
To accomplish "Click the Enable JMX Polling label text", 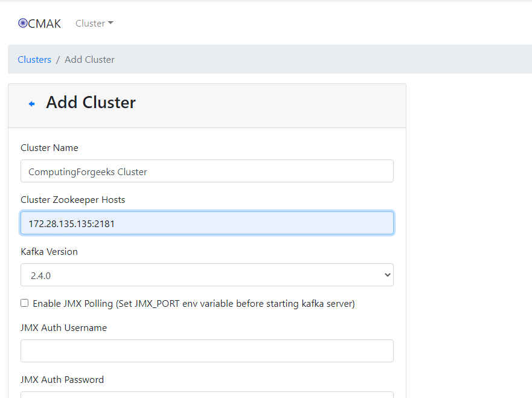I will coord(194,304).
